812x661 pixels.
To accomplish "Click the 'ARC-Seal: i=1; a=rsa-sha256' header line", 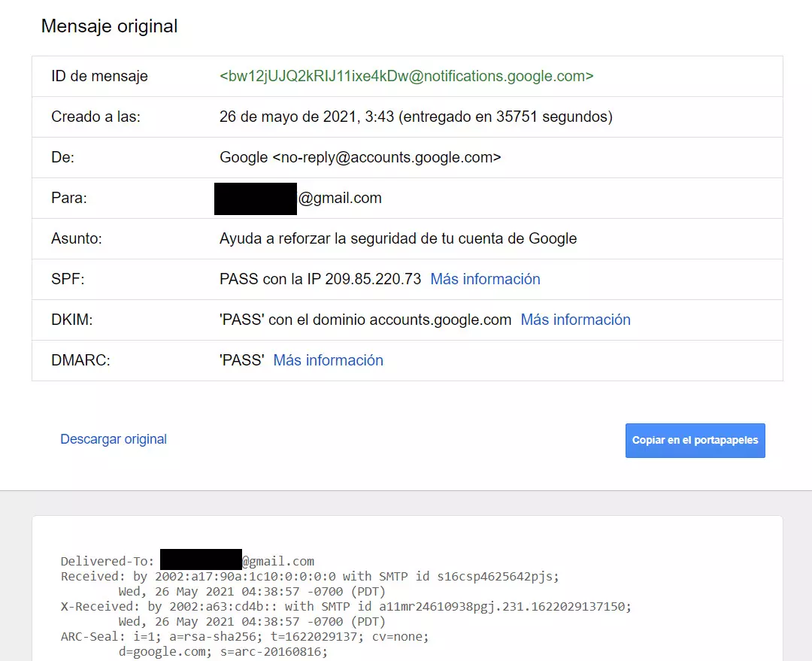I will (x=245, y=636).
